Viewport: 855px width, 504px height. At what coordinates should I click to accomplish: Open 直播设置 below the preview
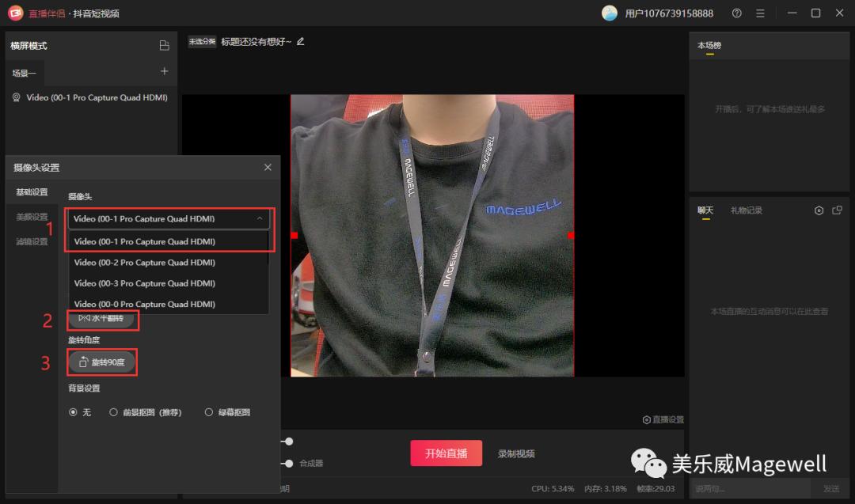point(663,420)
